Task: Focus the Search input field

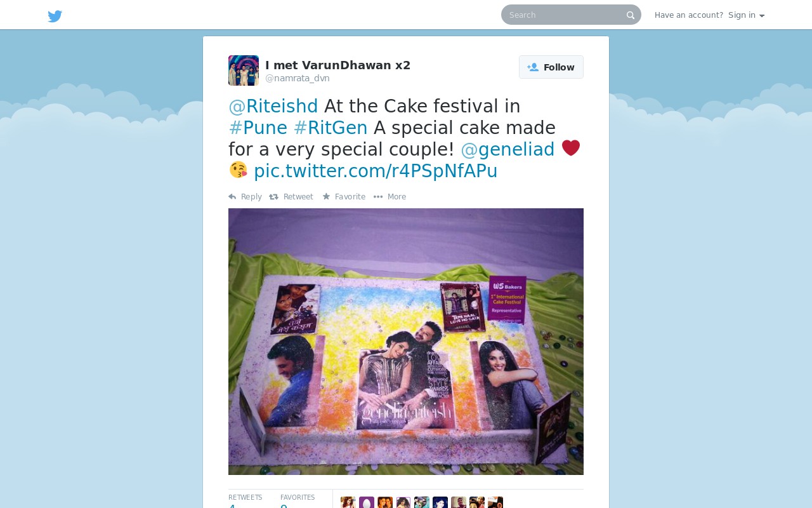Action: click(x=565, y=15)
